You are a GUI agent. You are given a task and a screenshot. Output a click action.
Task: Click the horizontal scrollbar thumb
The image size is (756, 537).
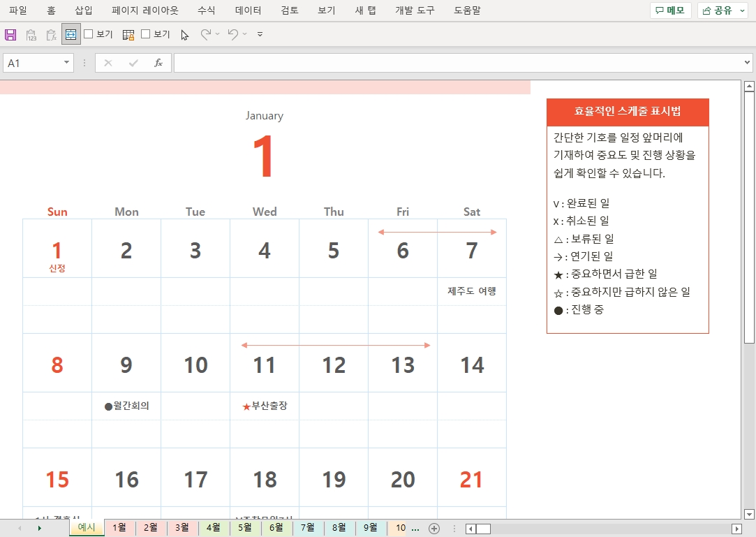point(483,529)
